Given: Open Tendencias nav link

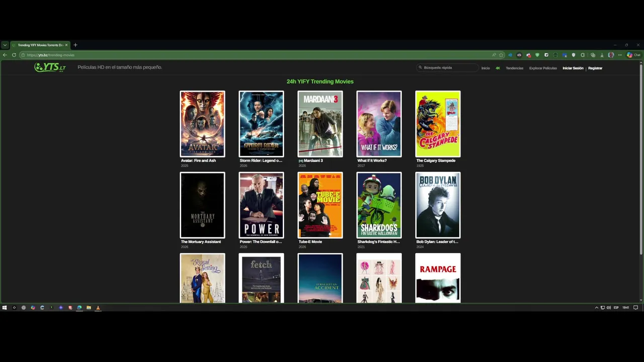Looking at the screenshot, I should point(515,68).
